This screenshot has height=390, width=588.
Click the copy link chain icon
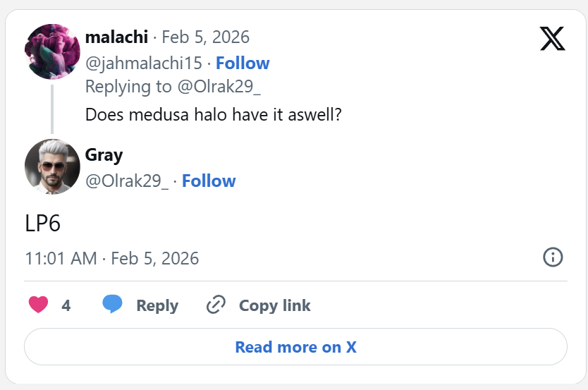[x=215, y=305]
